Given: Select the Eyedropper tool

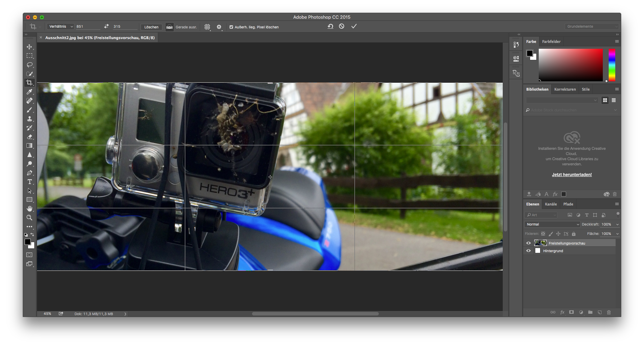Looking at the screenshot, I should (29, 92).
